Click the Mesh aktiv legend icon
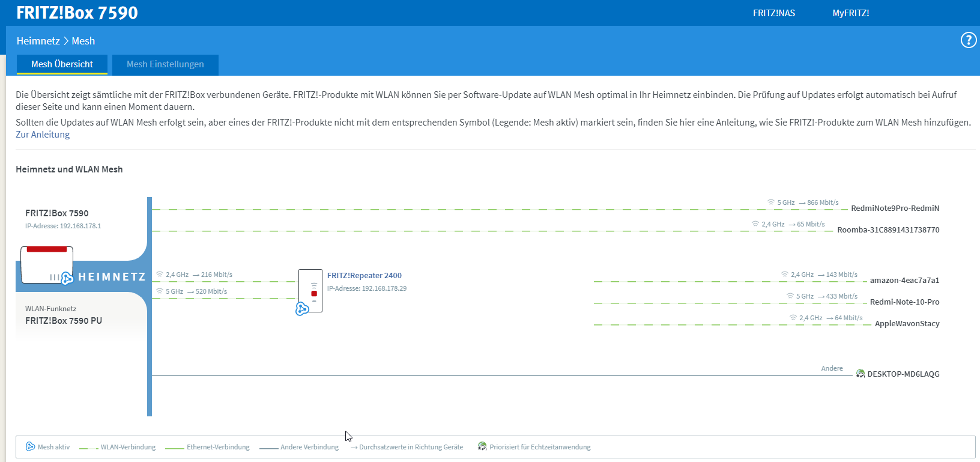The height and width of the screenshot is (462, 980). [x=30, y=446]
